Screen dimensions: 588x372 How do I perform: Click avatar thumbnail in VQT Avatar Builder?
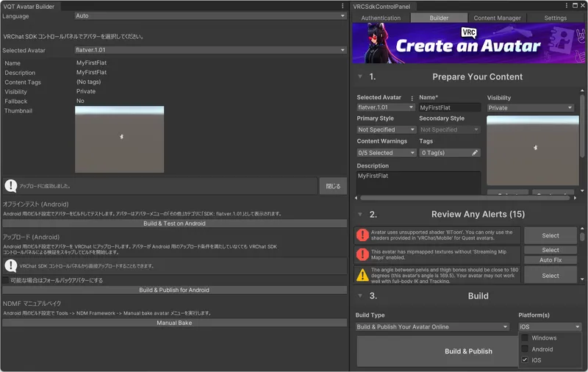(x=119, y=139)
